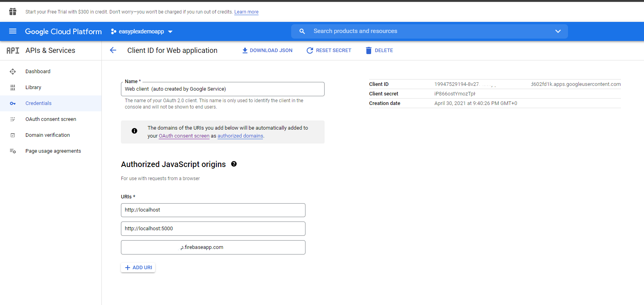644x305 pixels.
Task: Click the Google Cloud Platform logo
Action: [63, 31]
